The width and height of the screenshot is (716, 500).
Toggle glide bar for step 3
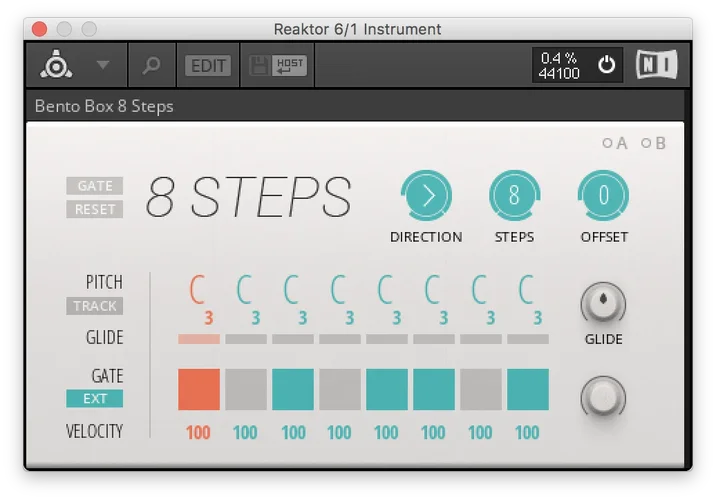coord(293,339)
